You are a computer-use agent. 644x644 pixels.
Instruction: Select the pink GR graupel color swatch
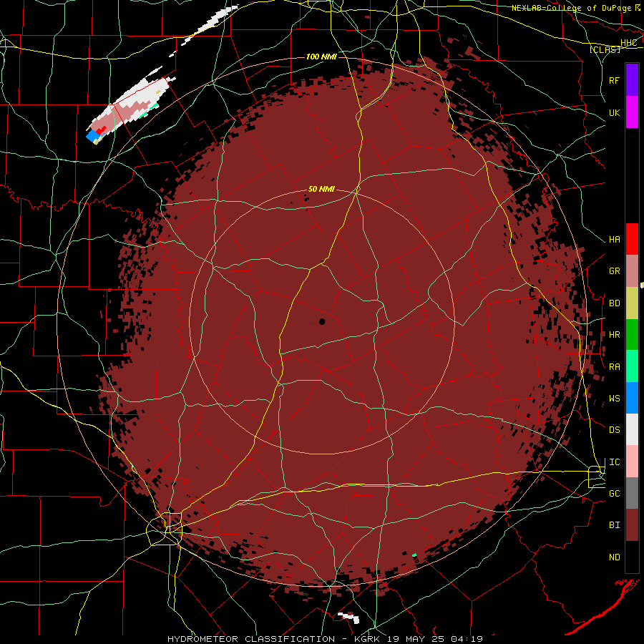point(632,271)
